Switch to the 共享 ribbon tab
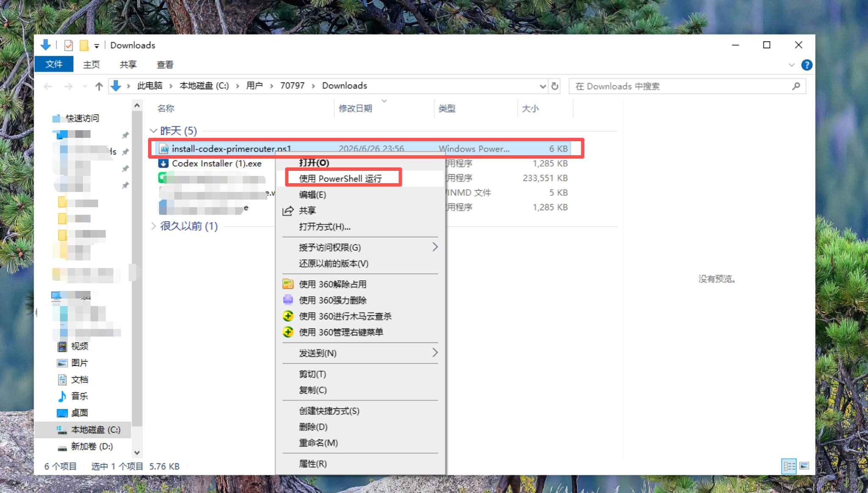The image size is (868, 493). coord(128,65)
